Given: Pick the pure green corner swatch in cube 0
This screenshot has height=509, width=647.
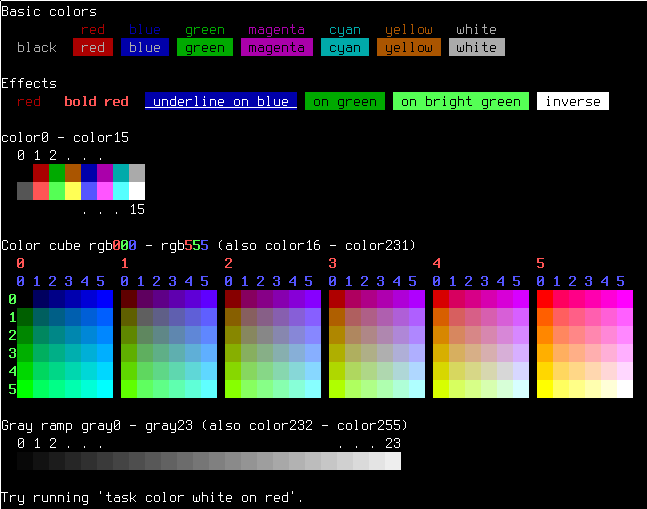Looking at the screenshot, I should (25, 389).
